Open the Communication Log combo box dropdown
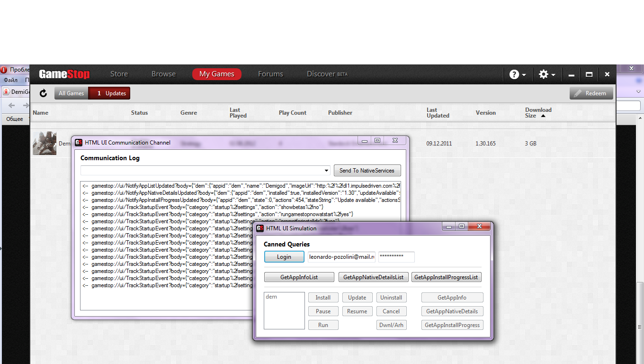The image size is (644, 364). point(327,171)
